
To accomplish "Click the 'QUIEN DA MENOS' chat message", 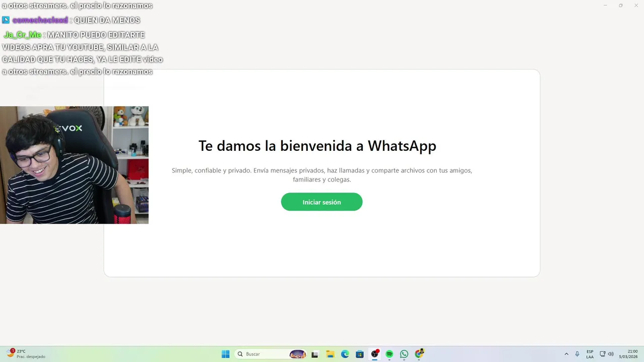I will click(107, 20).
